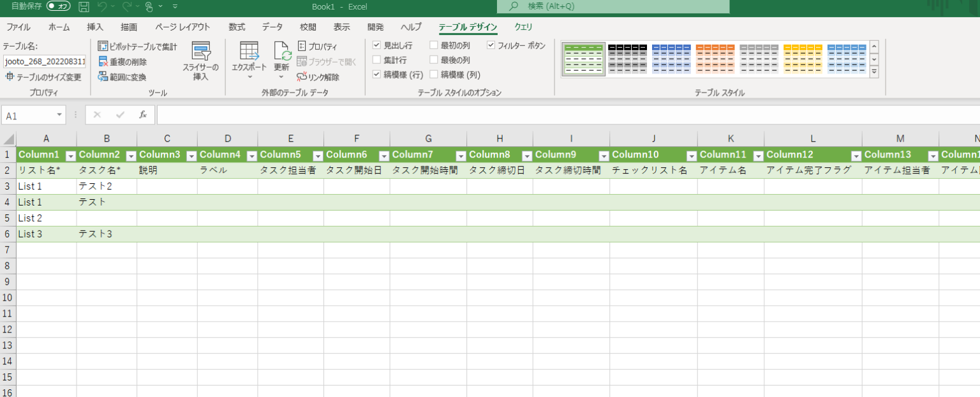Expand the Refresh (更新) dropdown arrow
Image resolution: width=980 pixels, height=397 pixels.
[281, 77]
